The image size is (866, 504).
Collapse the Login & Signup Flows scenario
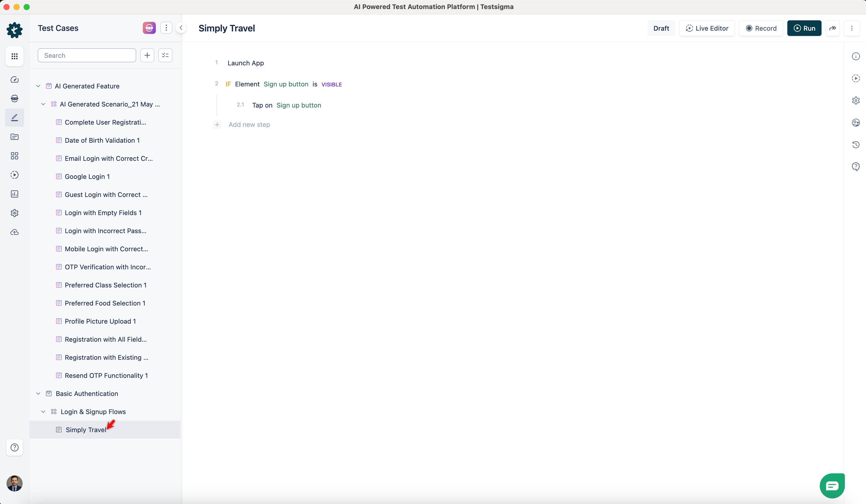(x=43, y=411)
